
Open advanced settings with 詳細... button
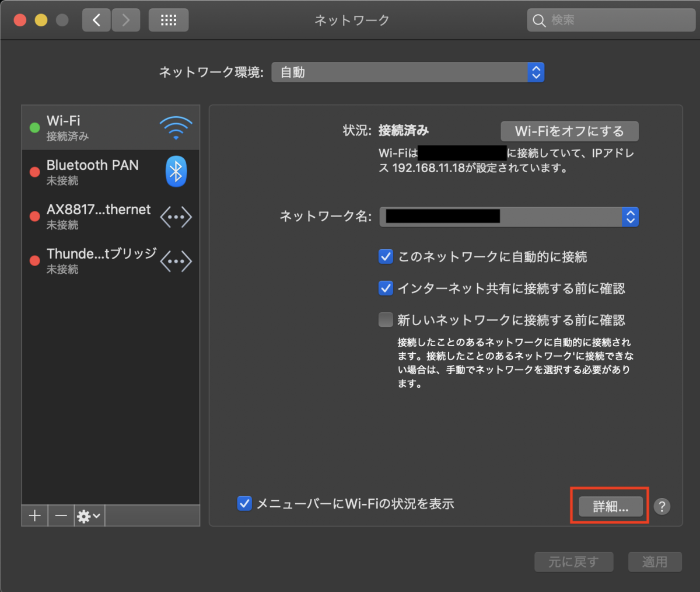tap(610, 507)
